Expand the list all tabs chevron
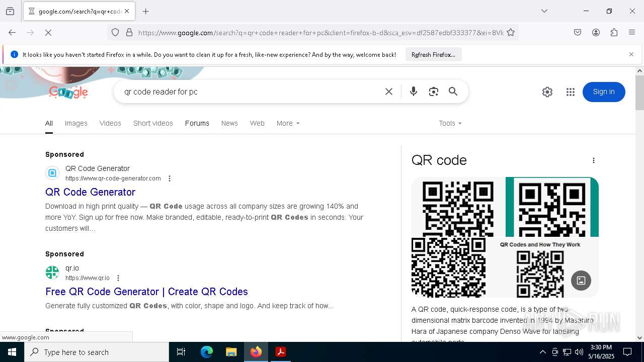This screenshot has width=644, height=362. pos(544,11)
